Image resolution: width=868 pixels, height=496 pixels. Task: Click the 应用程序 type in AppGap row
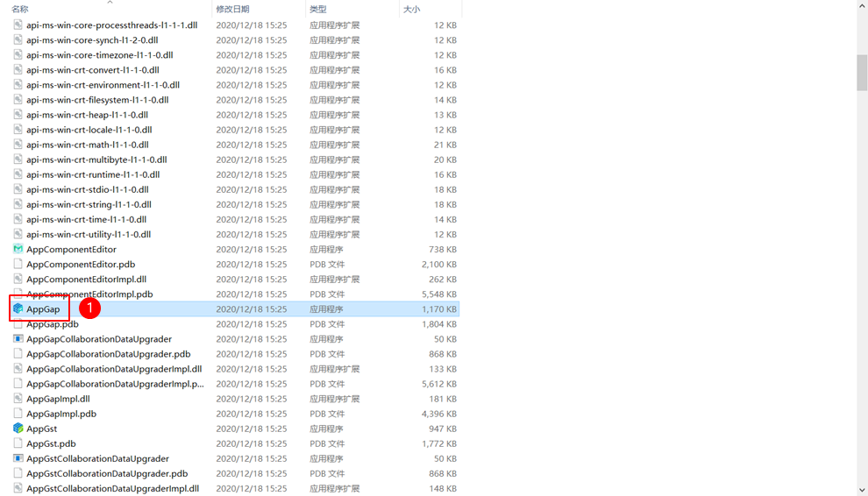[326, 308]
